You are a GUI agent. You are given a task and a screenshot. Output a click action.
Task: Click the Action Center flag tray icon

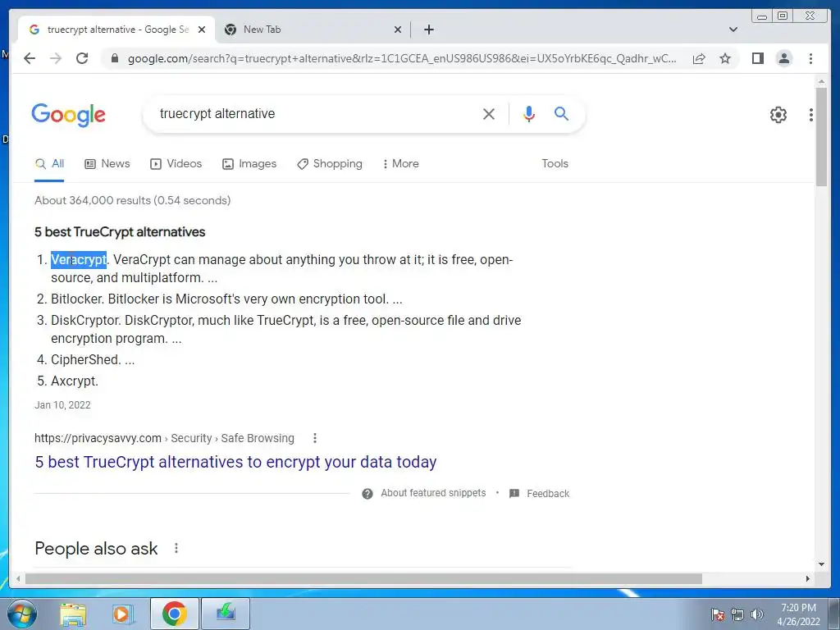click(717, 614)
